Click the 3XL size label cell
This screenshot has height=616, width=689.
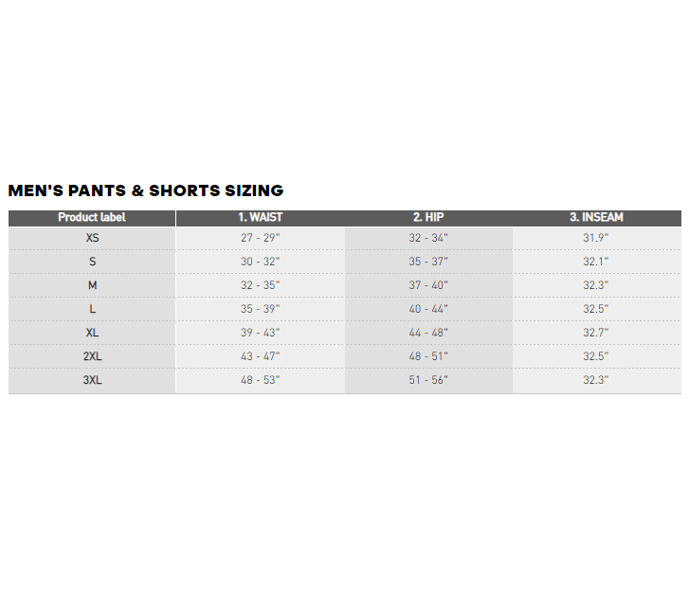tap(92, 380)
